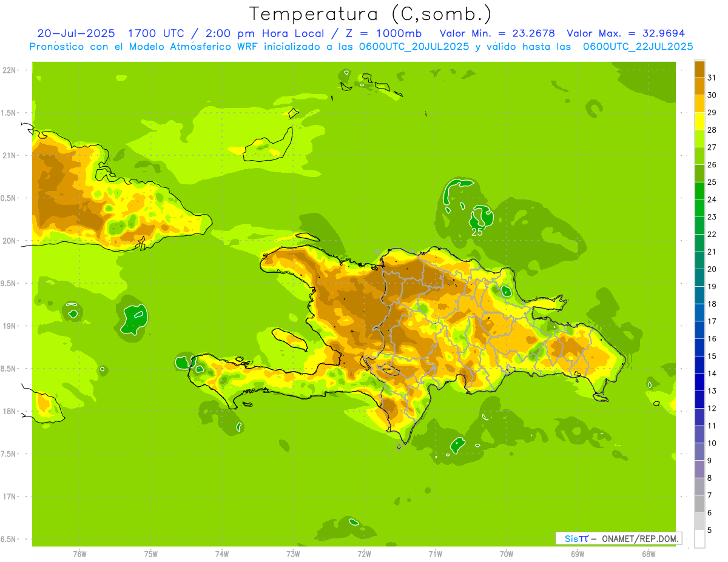The image size is (728, 562).
Task: Click the "76W" longitude axis label
Action: [79, 554]
